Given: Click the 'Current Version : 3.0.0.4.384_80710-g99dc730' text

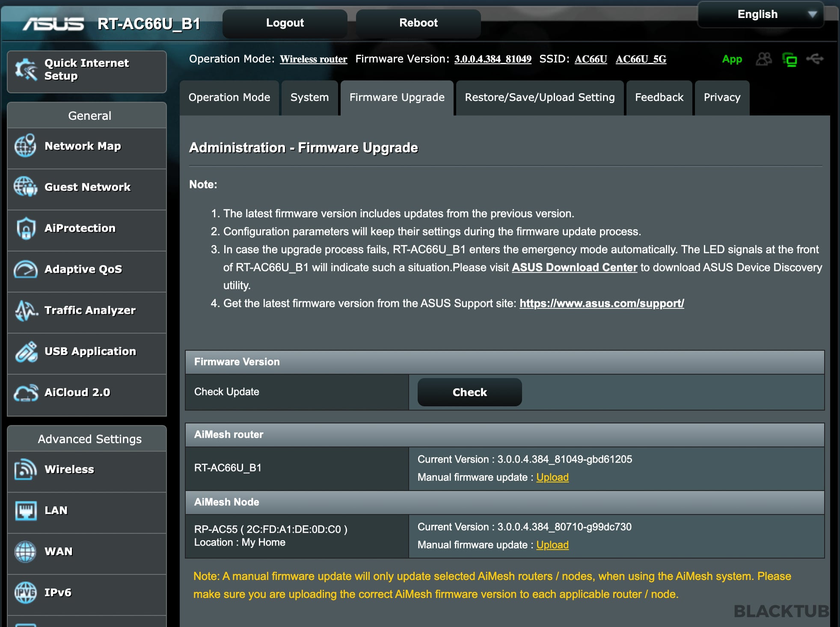Looking at the screenshot, I should click(x=525, y=527).
